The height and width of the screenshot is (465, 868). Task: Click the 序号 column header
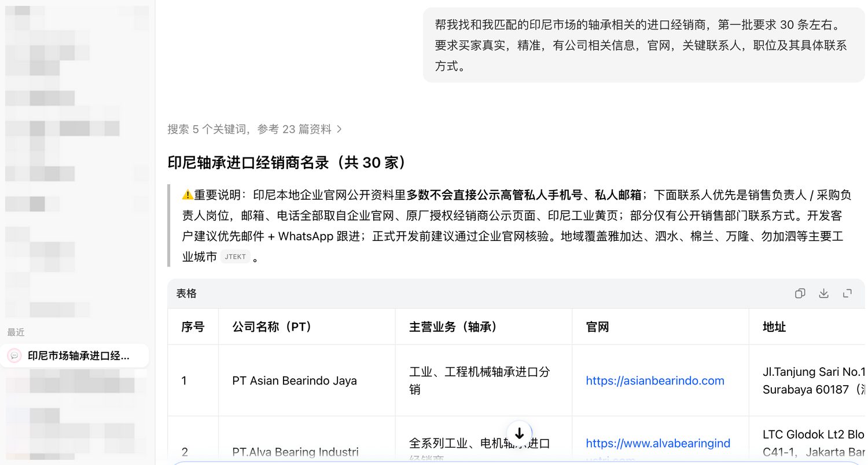(x=193, y=327)
